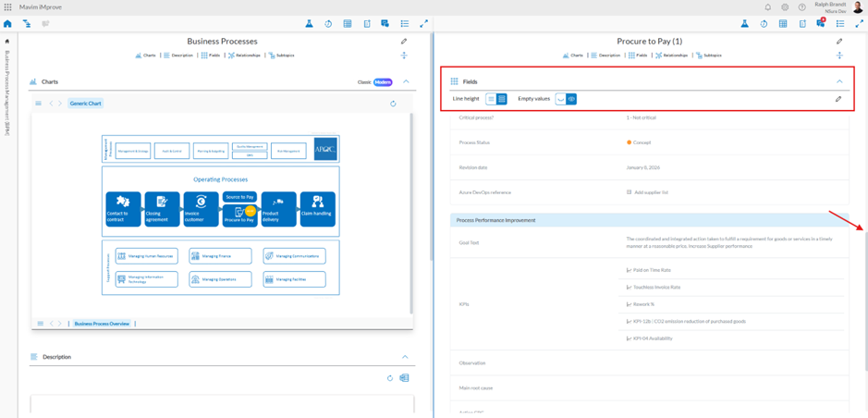Toggle show empty values eye icon
Viewport: 868px width, 418px height.
pyautogui.click(x=571, y=99)
